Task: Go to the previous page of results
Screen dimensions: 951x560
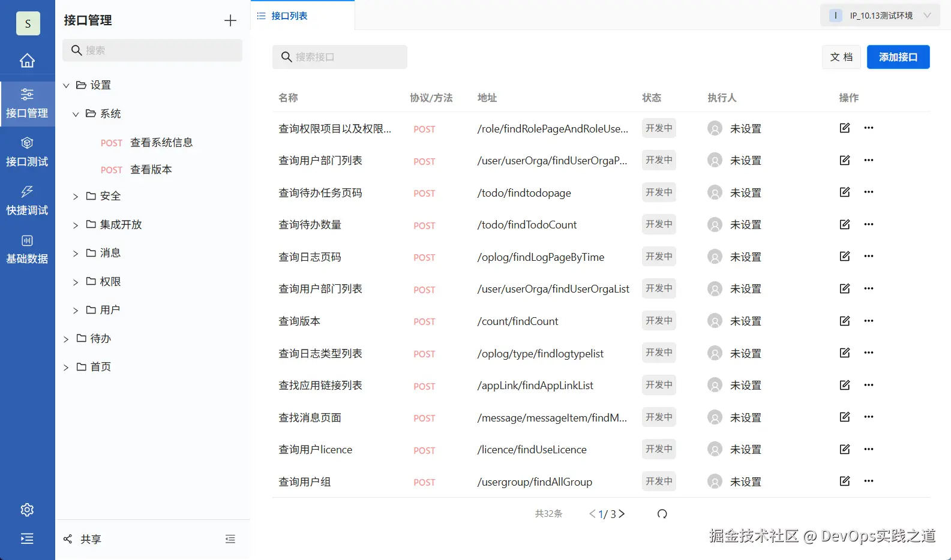Action: point(592,514)
